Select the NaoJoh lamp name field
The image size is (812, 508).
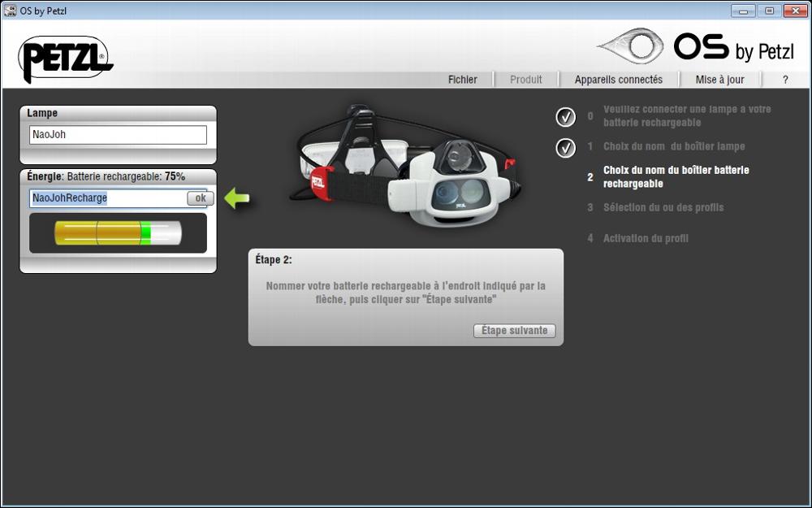pyautogui.click(x=118, y=135)
